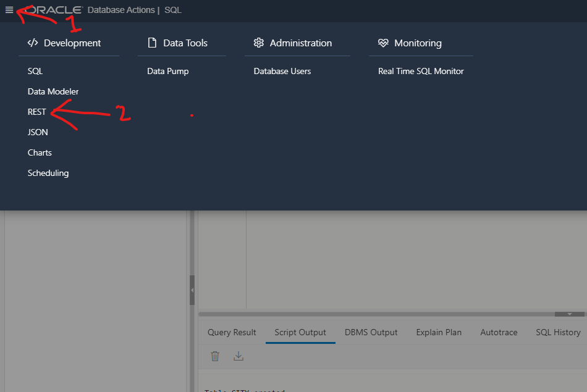
Task: Open the Autotrace tab
Action: pos(499,332)
